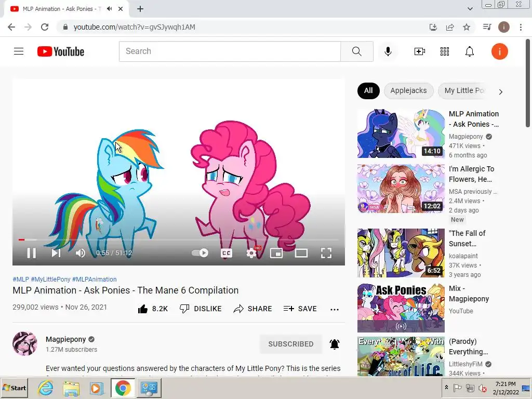Select the All filter chip
Screen dimensions: 532x399
[368, 90]
